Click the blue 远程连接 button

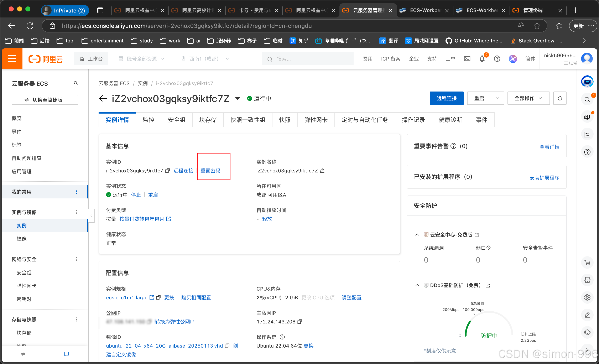pyautogui.click(x=447, y=98)
